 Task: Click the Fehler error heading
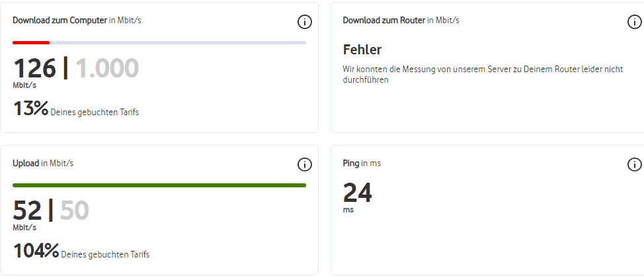362,50
